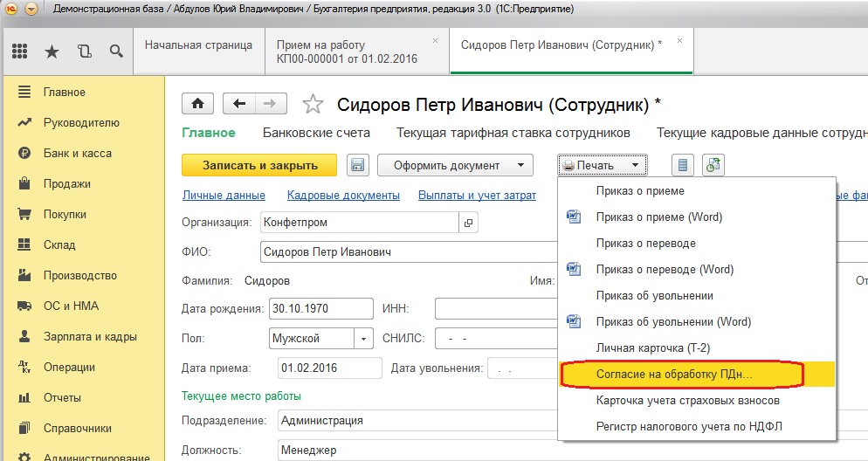Image resolution: width=868 pixels, height=461 pixels.
Task: Click the Подразделение field Администрация
Action: 417,420
